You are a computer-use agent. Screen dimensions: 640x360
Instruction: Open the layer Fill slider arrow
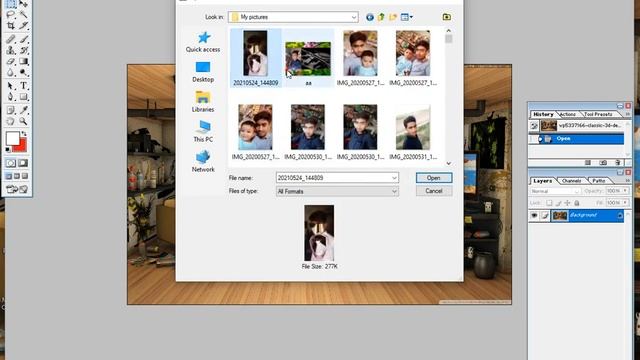coord(625,202)
